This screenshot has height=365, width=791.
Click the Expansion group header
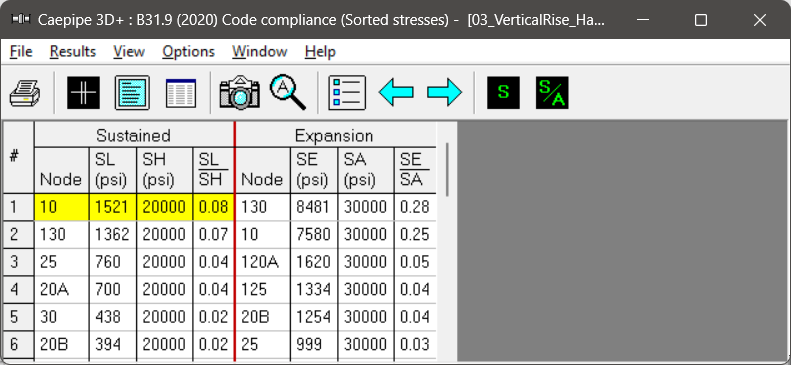(335, 135)
